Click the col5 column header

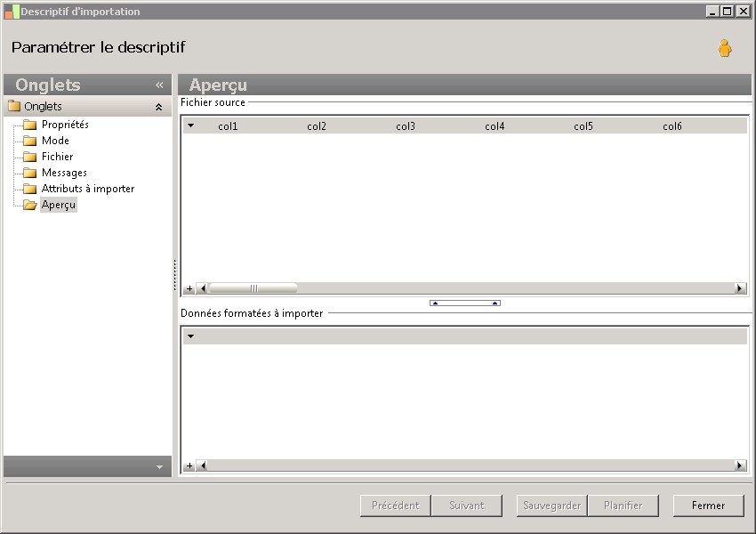tap(583, 125)
